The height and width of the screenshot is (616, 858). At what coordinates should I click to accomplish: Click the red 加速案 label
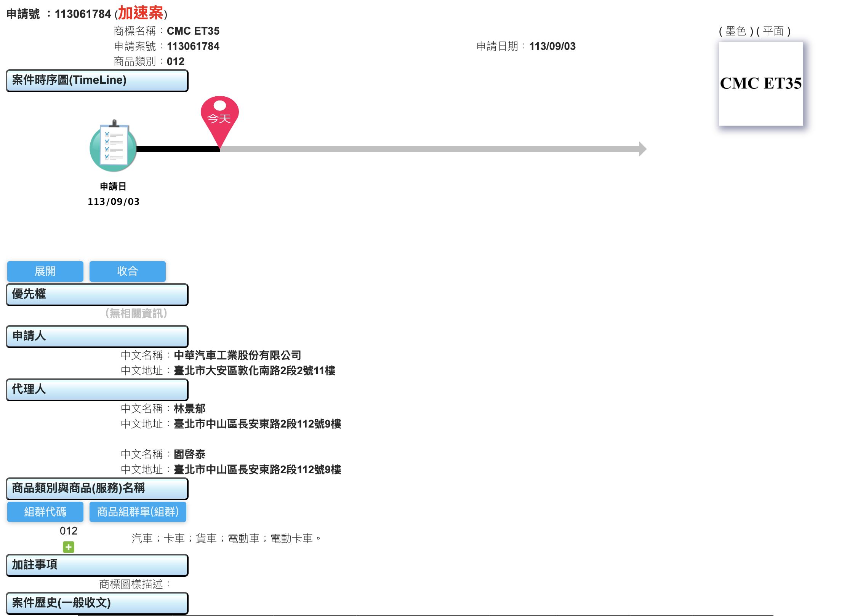pos(141,13)
